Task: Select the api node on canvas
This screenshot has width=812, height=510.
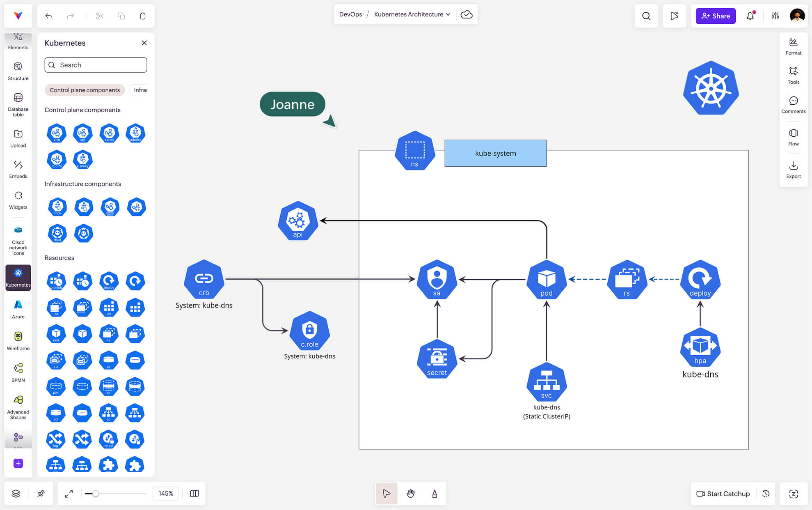Action: [x=298, y=221]
